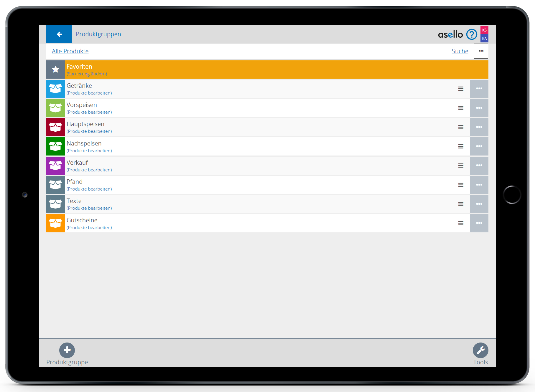Click the Favoriten star icon
The image size is (535, 392).
[55, 70]
